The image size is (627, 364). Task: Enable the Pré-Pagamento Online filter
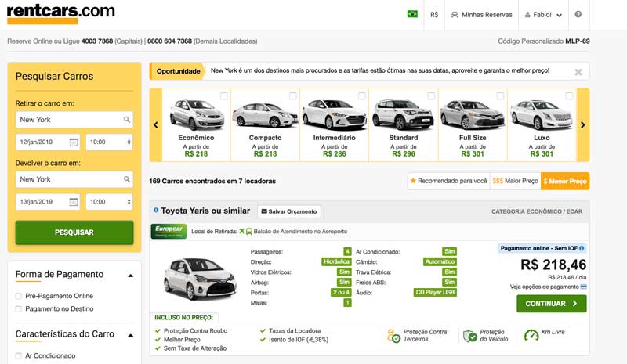click(18, 296)
